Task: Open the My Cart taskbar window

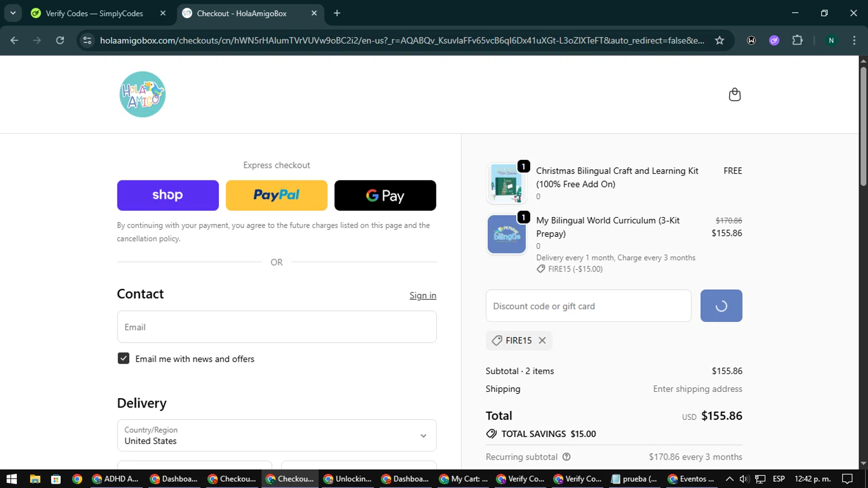Action: pos(463,479)
